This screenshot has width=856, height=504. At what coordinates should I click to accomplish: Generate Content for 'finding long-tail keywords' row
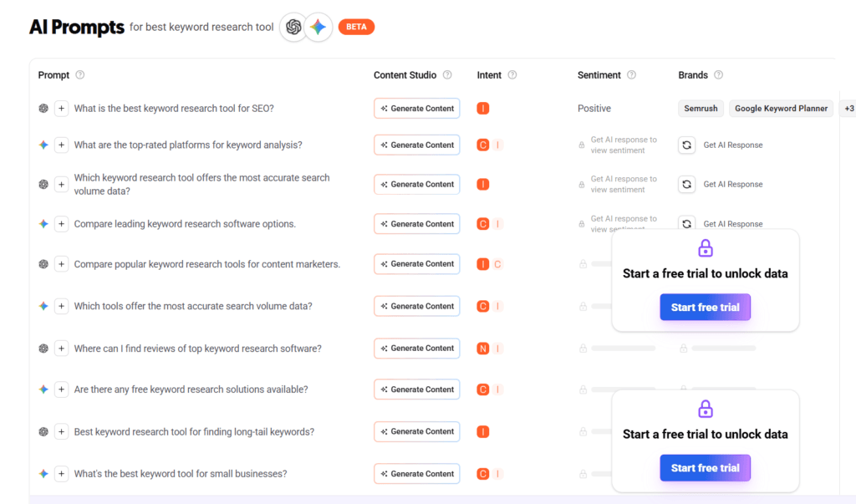click(417, 431)
